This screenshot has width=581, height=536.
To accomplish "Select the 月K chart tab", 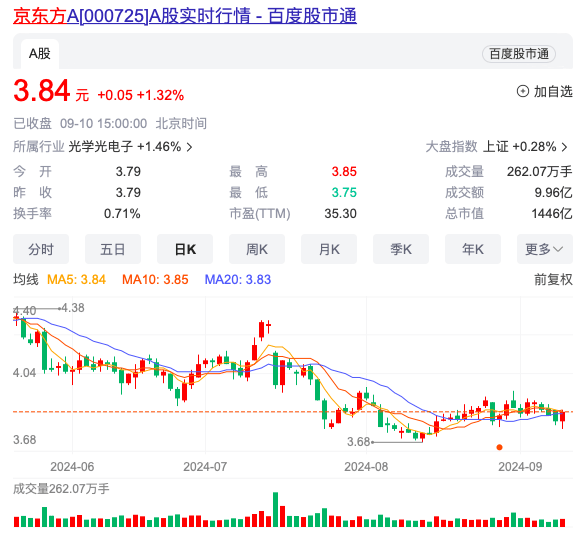I will (329, 249).
